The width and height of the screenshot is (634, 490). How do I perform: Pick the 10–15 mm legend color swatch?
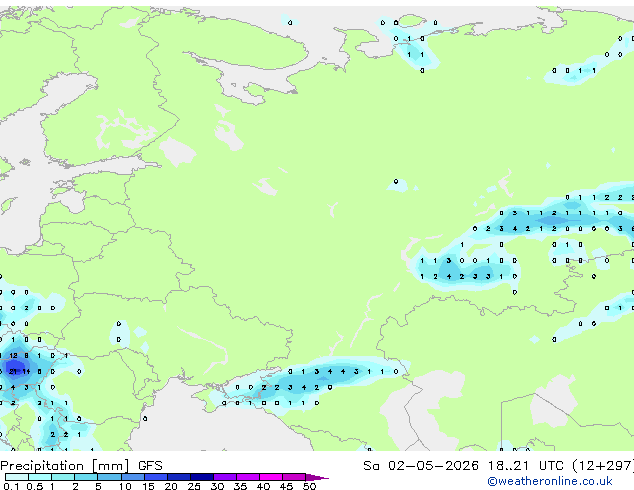(x=132, y=477)
